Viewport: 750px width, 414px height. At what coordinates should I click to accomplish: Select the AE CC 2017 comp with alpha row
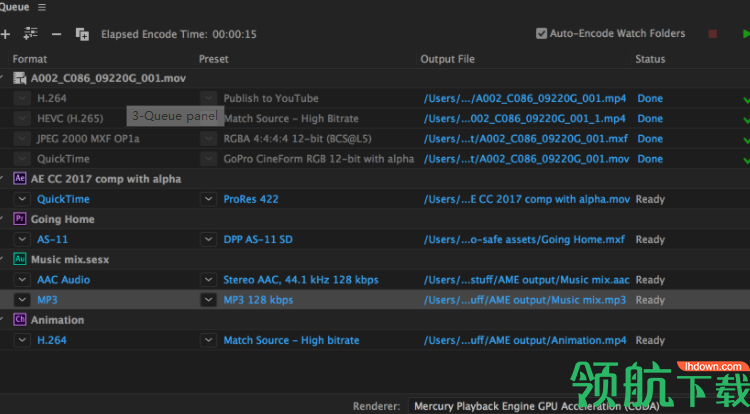coord(375,178)
